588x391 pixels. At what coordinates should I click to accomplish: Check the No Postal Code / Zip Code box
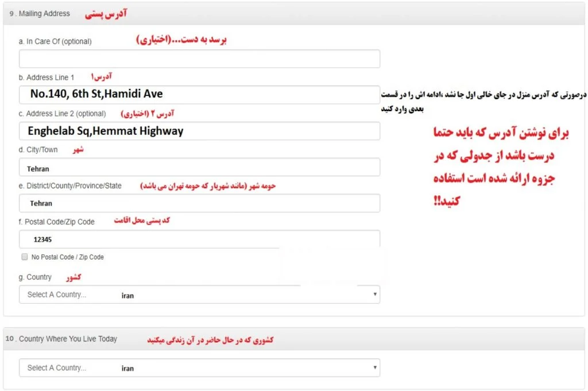tap(25, 257)
